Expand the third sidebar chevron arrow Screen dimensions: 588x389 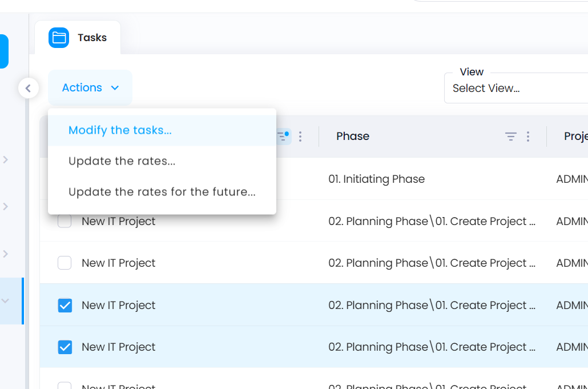[x=6, y=254]
